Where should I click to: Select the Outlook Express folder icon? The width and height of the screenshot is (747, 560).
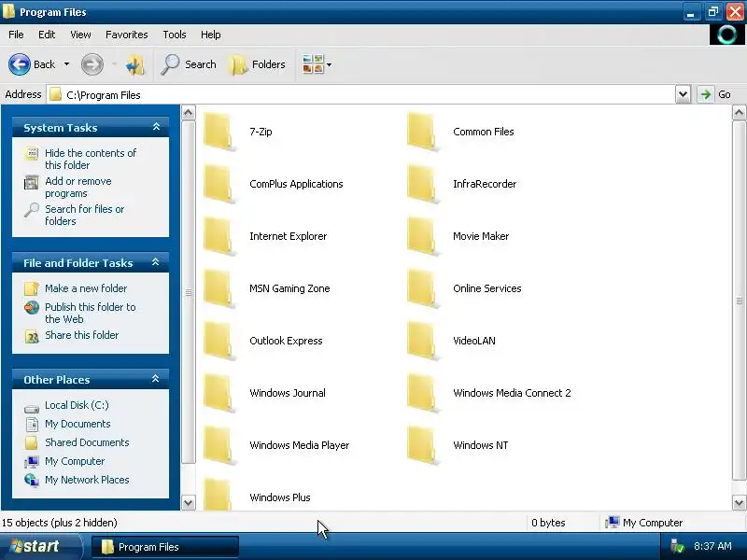coord(219,341)
